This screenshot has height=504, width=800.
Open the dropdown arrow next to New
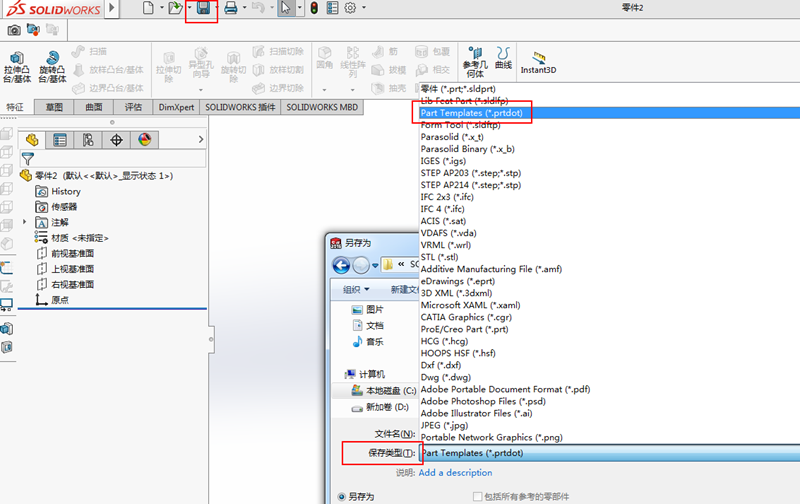[162, 8]
